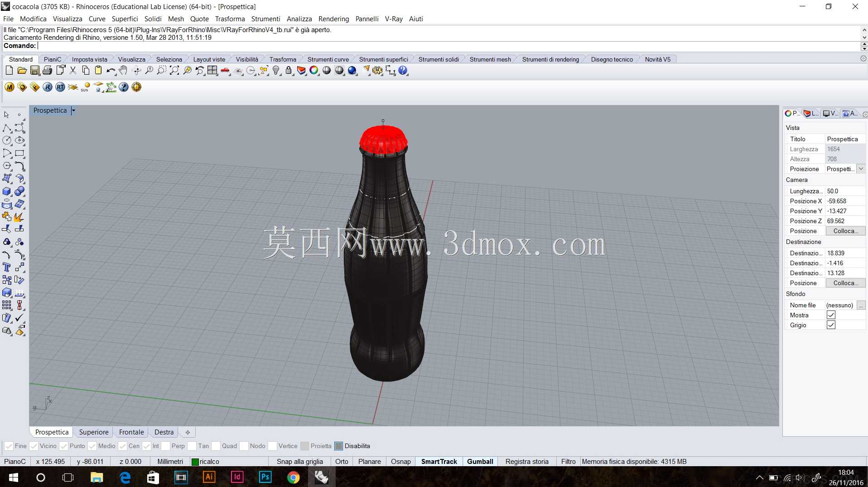
Task: Click the green ricalco layer color swatch
Action: click(x=195, y=462)
